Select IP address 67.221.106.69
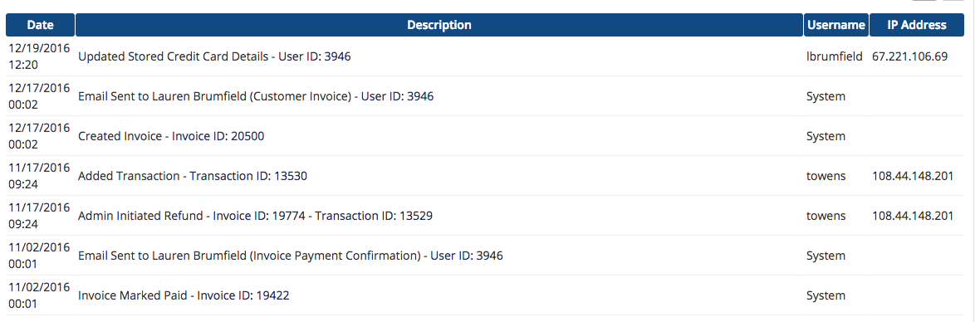 (909, 56)
